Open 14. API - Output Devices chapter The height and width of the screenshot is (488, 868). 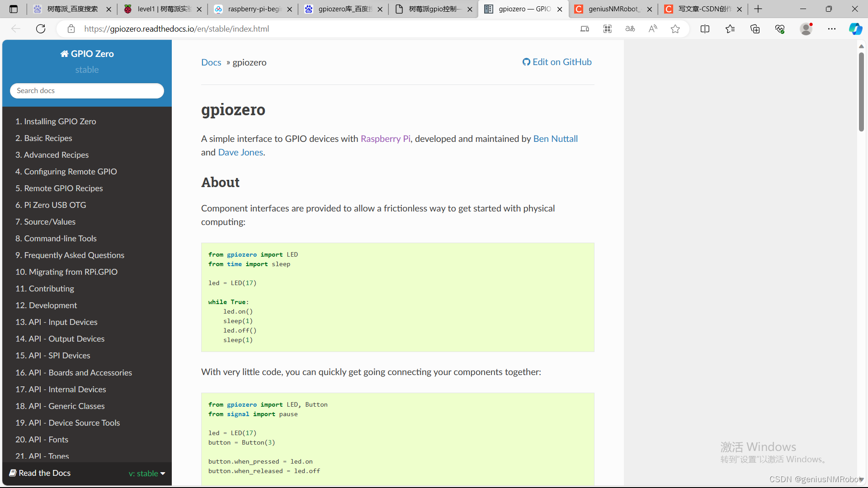60,339
